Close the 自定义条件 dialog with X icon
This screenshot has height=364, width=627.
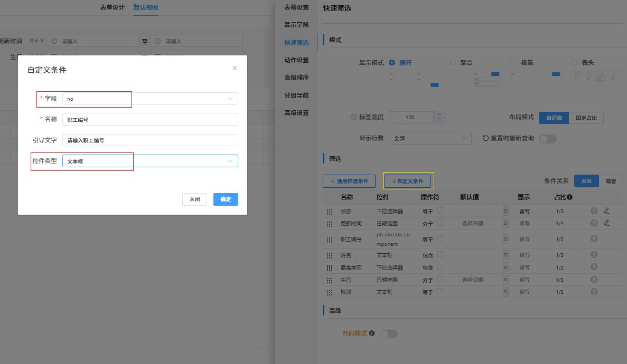pos(235,68)
